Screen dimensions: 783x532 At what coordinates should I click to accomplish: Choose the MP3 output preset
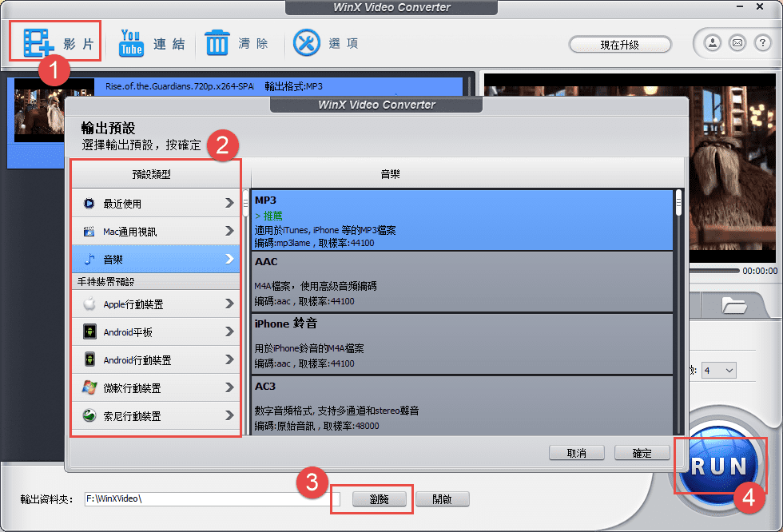tap(462, 220)
